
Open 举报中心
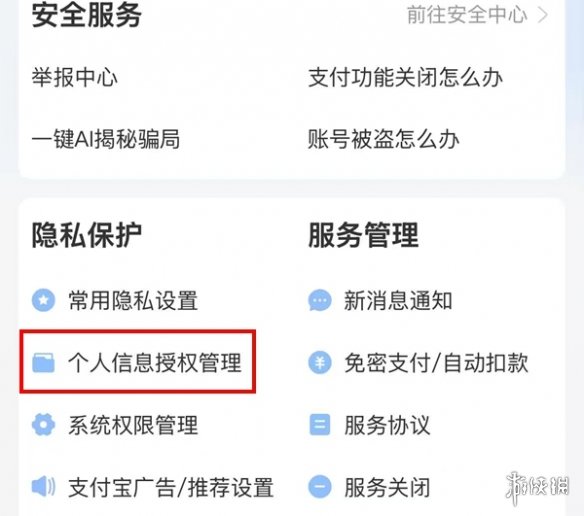pyautogui.click(x=74, y=77)
